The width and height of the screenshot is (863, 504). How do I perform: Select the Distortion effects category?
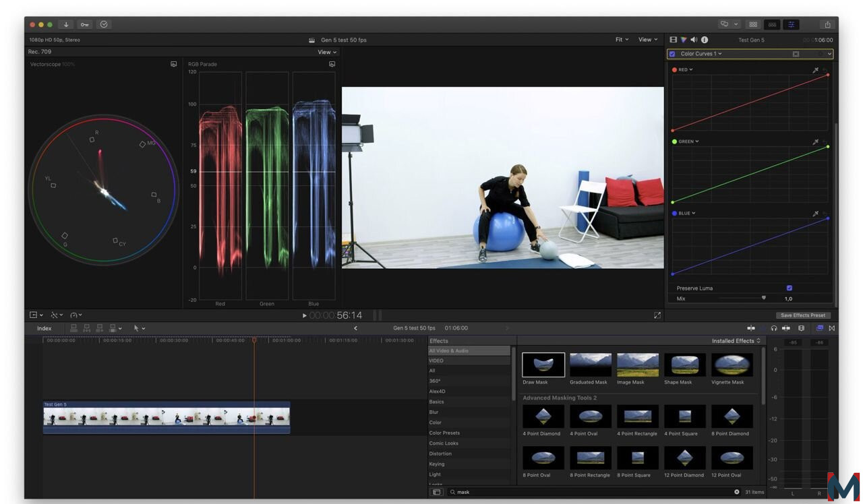(x=469, y=453)
